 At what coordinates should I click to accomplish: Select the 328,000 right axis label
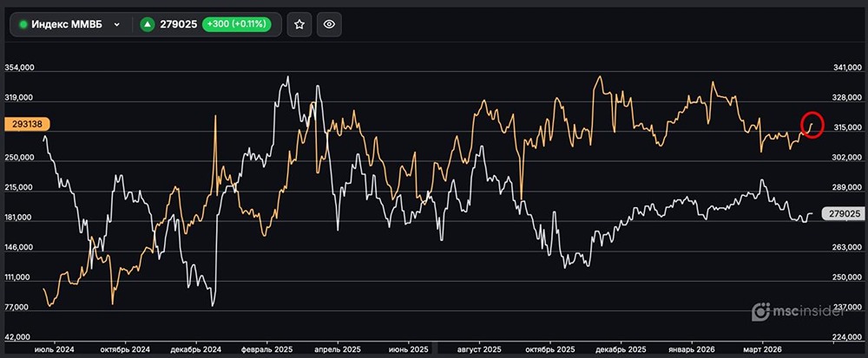point(847,98)
